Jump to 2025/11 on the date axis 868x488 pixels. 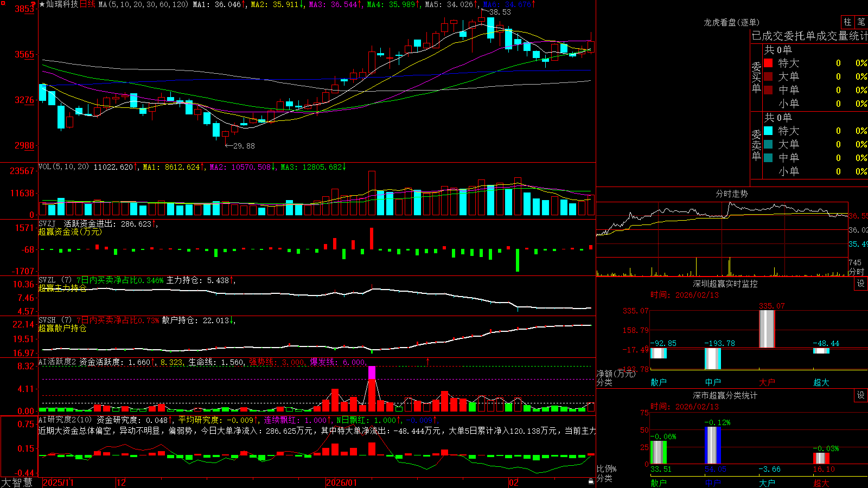pos(58,483)
